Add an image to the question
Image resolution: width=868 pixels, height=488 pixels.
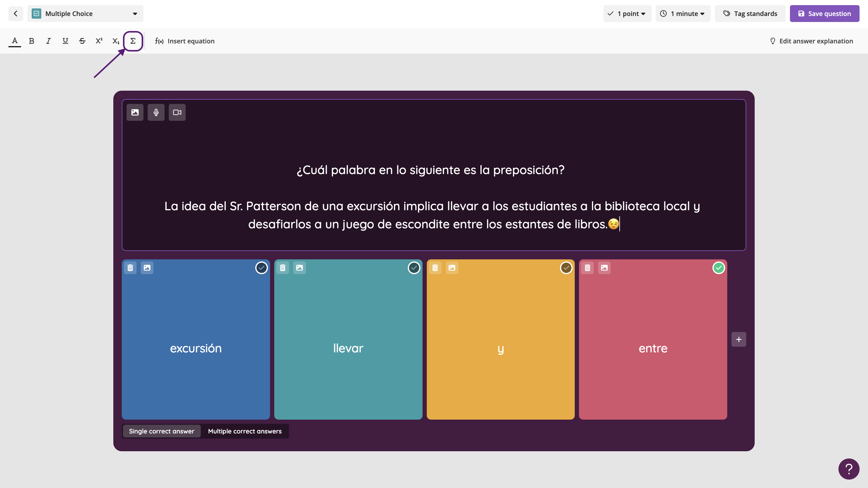coord(135,112)
